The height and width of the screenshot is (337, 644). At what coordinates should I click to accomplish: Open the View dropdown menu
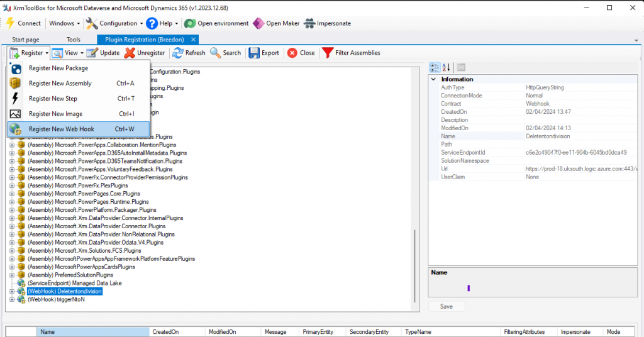[65, 53]
